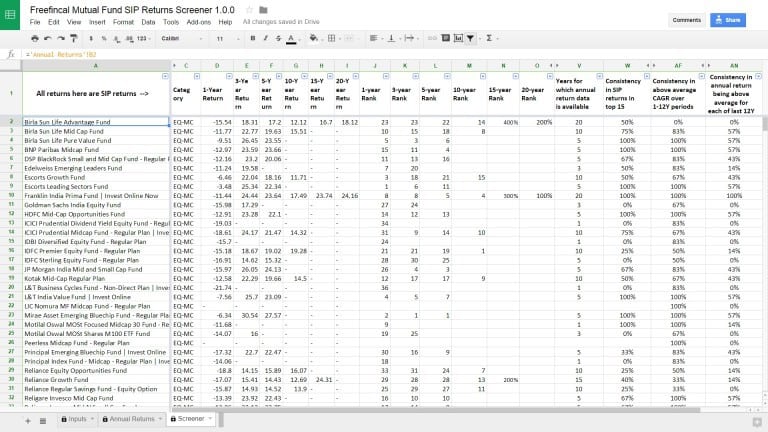Undo the last action
The height and width of the screenshot is (432, 768).
point(48,38)
